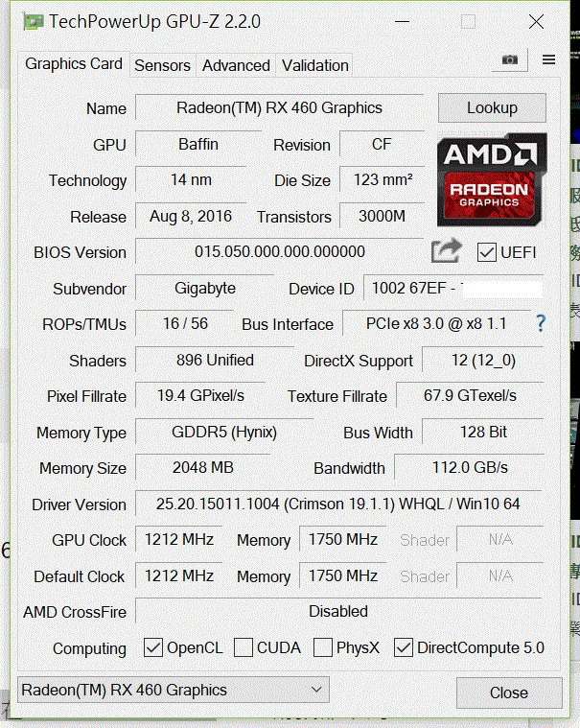Toggle the OpenCL checkbox
Viewport: 580px width, 728px height.
[153, 647]
